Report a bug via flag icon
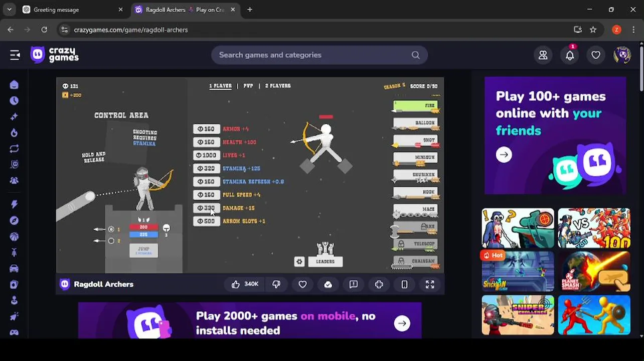Screen dimensions: 644x361 click(354, 284)
